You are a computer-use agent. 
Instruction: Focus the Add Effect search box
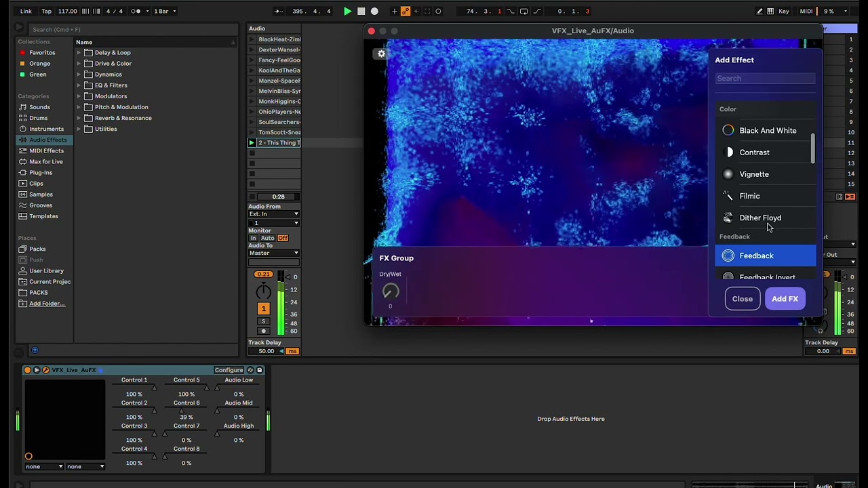[766, 79]
